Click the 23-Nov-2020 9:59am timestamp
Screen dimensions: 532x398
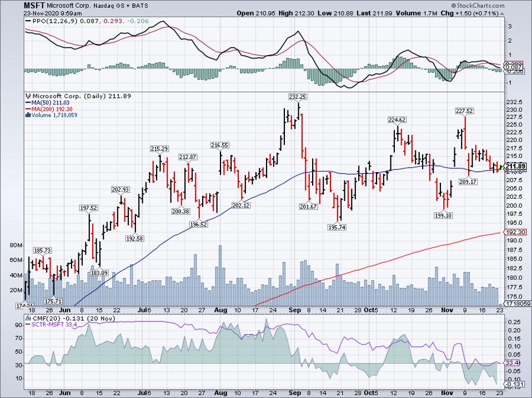pyautogui.click(x=53, y=13)
